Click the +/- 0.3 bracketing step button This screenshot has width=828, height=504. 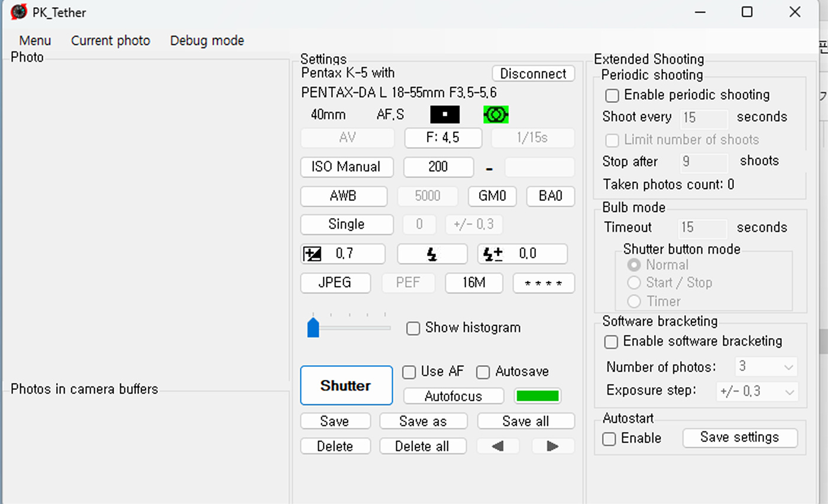[x=474, y=225]
